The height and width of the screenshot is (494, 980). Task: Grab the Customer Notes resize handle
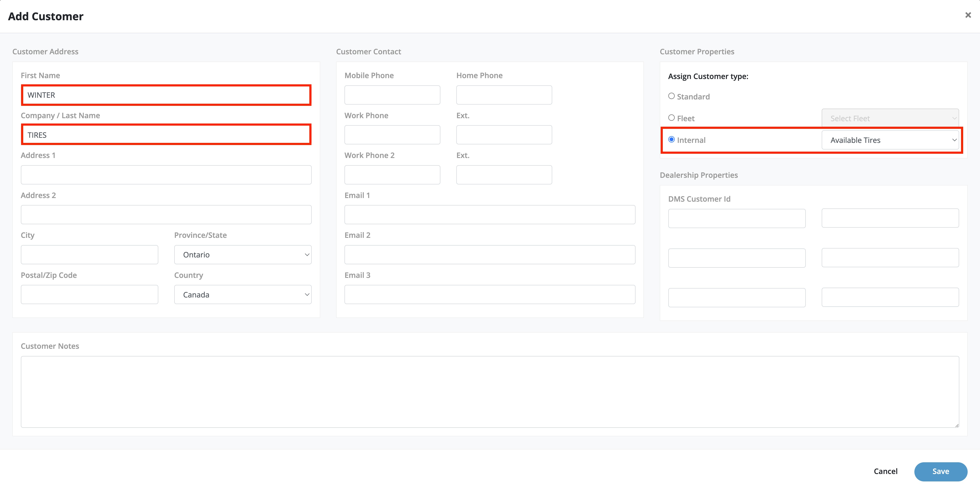pos(957,425)
